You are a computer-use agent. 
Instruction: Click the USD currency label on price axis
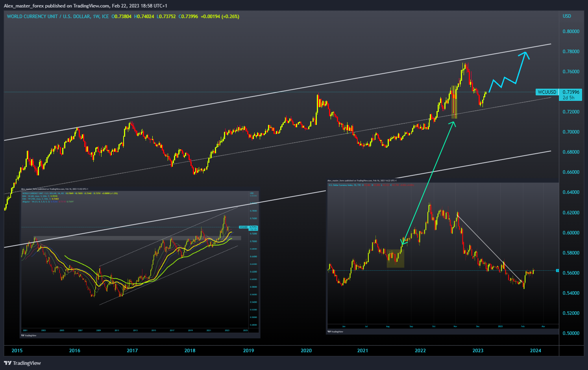(567, 16)
